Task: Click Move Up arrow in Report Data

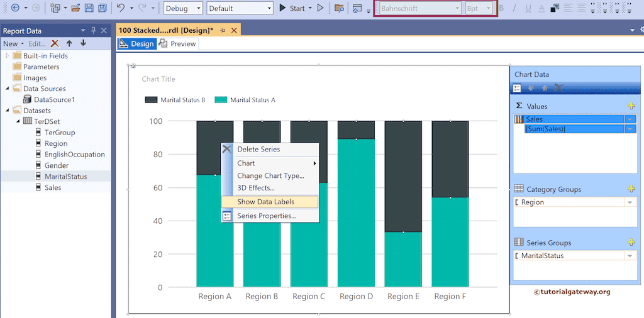Action: [x=69, y=43]
